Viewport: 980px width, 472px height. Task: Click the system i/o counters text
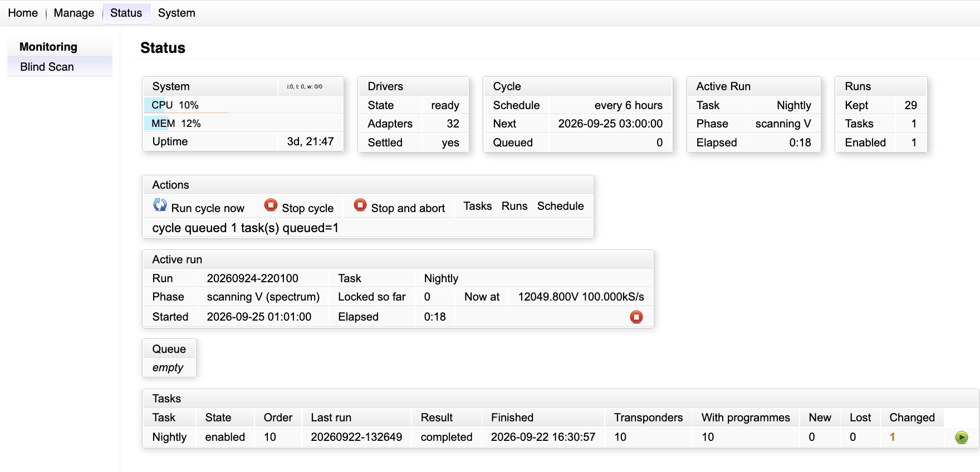pos(305,86)
